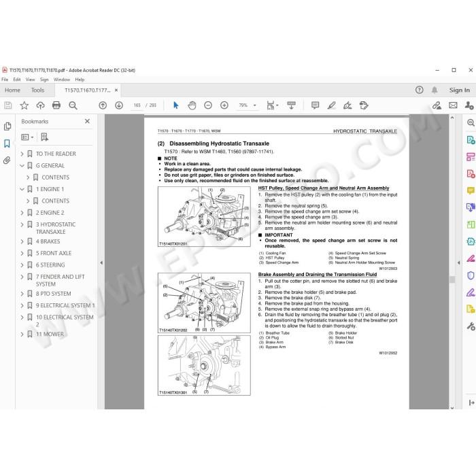Choose the Selection arrow tool

coord(175,105)
